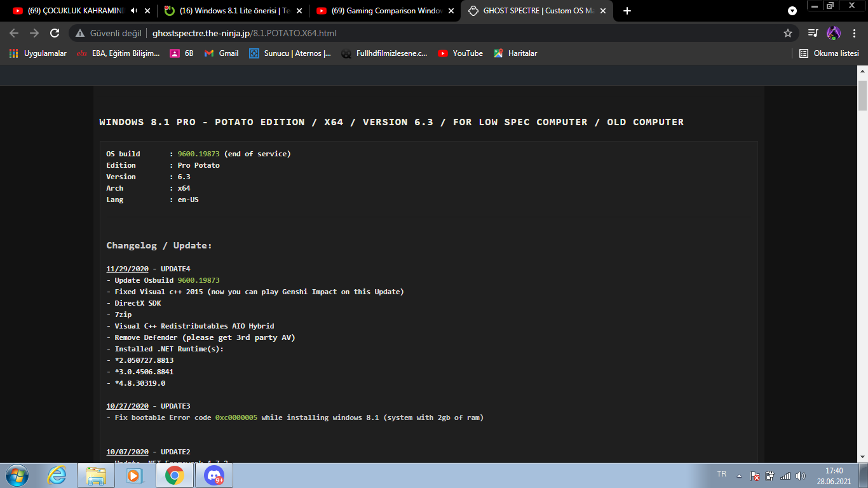
Task: Open the EBA, Eğitim Bilişim bookmark
Action: (x=118, y=53)
